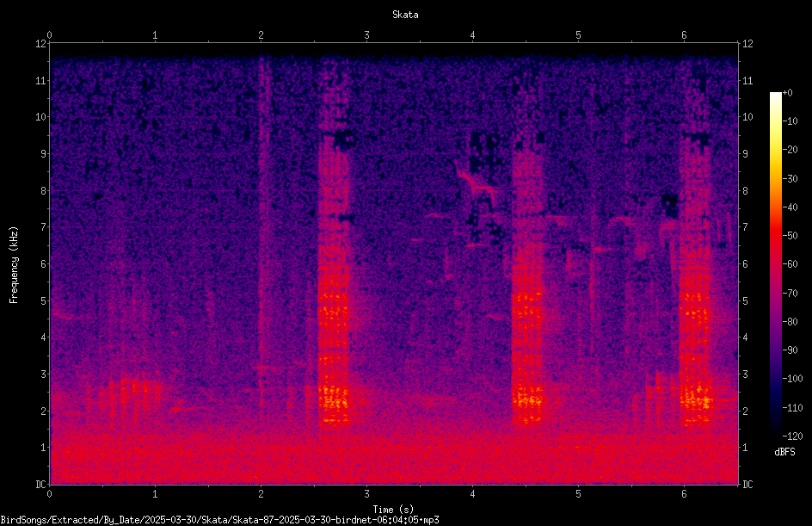
Task: Click "2" on the right frequency axis
Action: point(745,411)
